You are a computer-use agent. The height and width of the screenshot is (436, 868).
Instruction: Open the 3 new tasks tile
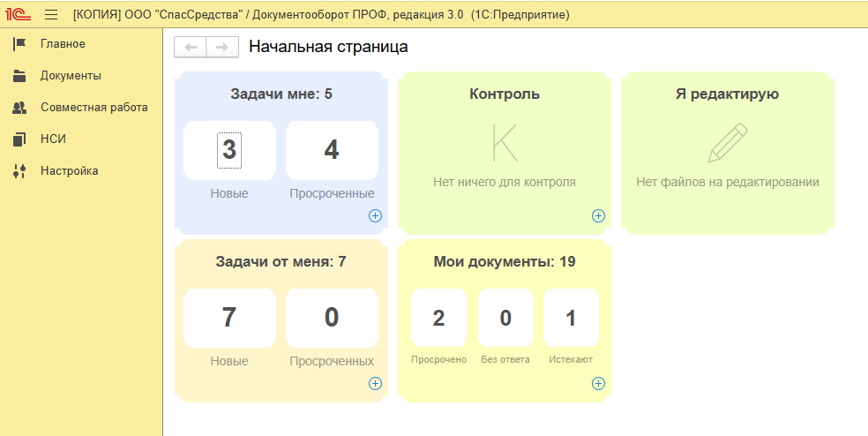229,150
